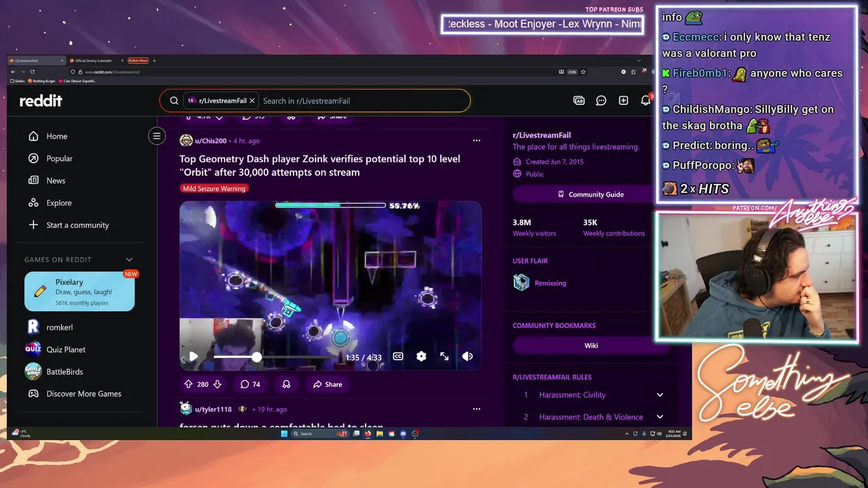This screenshot has height=488, width=868.
Task: Open the Cloudy weather widget on taskbar
Action: tap(21, 433)
